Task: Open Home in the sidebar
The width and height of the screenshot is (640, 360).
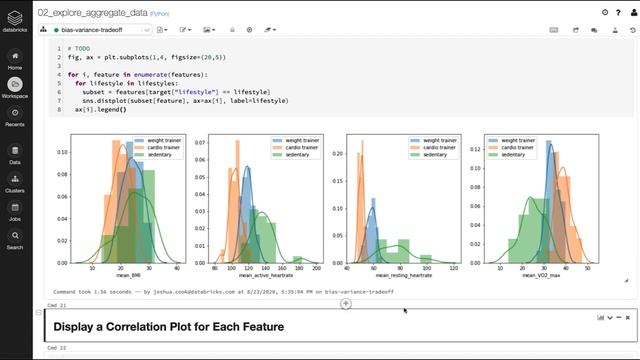Action: [x=15, y=60]
